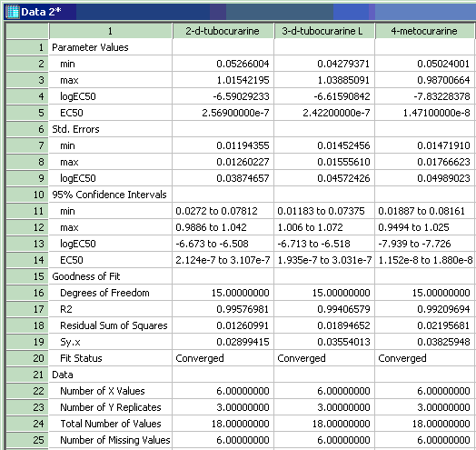Select the Goodness of Fit label cell
This screenshot has height=450, width=476.
tap(110, 276)
